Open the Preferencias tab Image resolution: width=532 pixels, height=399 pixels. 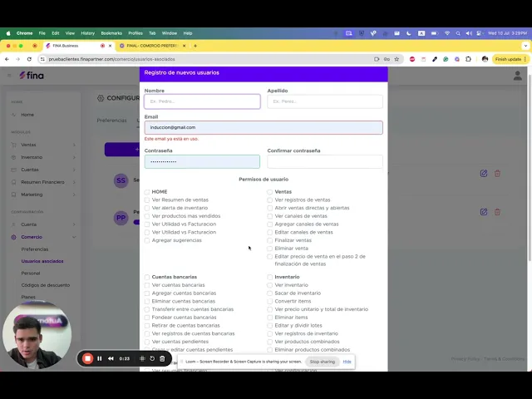(x=111, y=121)
